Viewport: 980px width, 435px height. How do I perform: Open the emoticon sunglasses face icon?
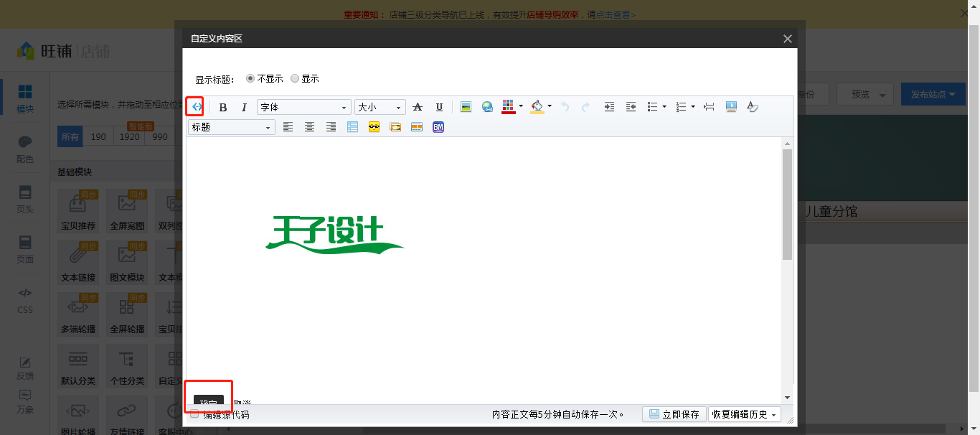[374, 127]
